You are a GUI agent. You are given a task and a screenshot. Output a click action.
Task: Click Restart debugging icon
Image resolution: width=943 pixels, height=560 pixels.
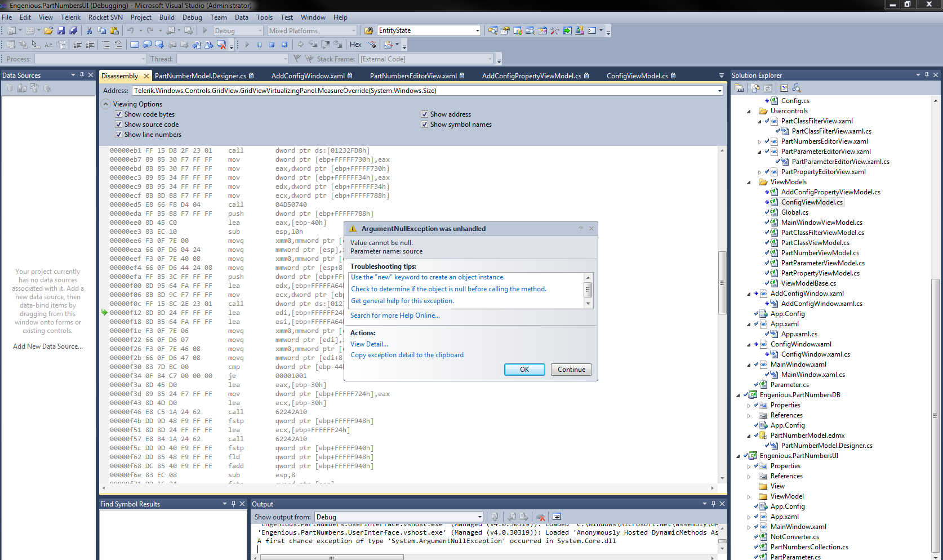point(284,45)
